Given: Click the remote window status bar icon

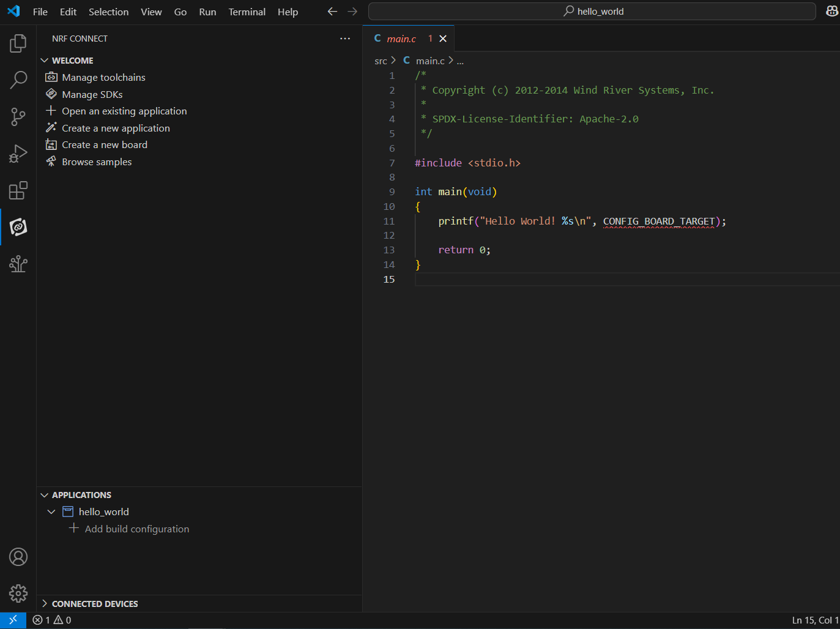Looking at the screenshot, I should [13, 620].
